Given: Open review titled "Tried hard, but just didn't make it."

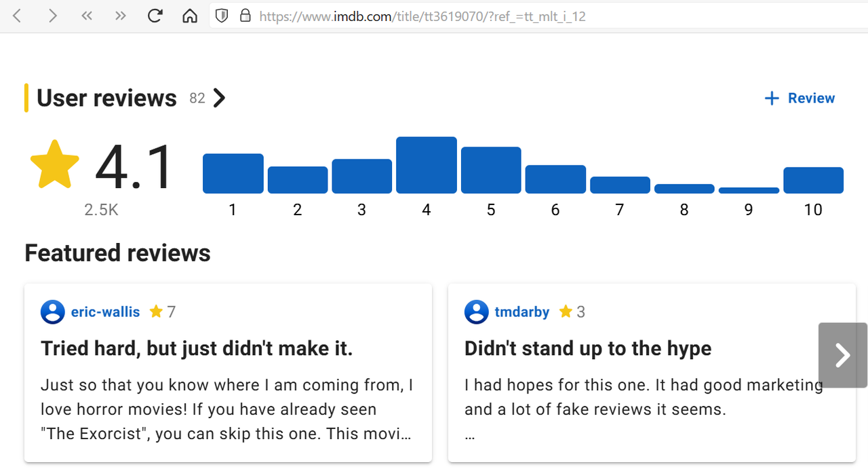Looking at the screenshot, I should (197, 349).
